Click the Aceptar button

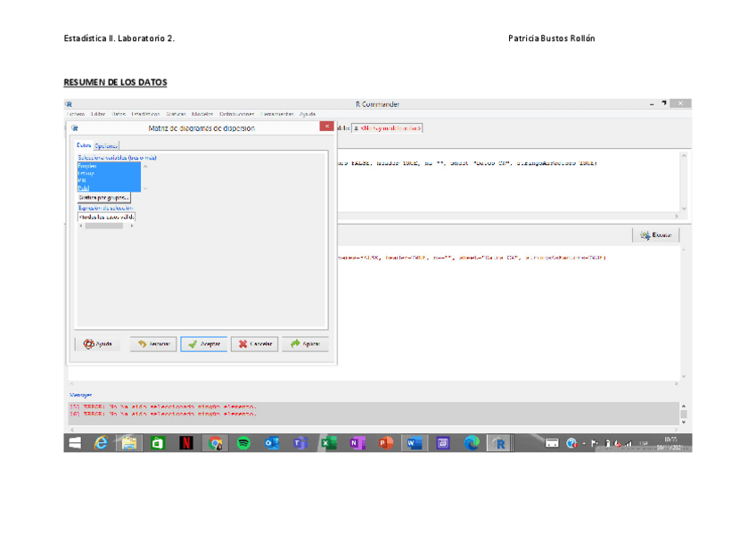[203, 344]
